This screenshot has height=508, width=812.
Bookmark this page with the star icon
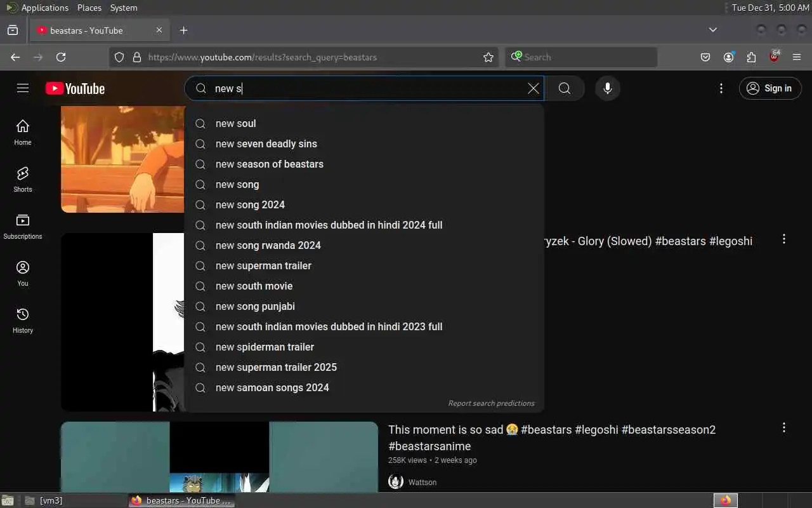point(488,57)
